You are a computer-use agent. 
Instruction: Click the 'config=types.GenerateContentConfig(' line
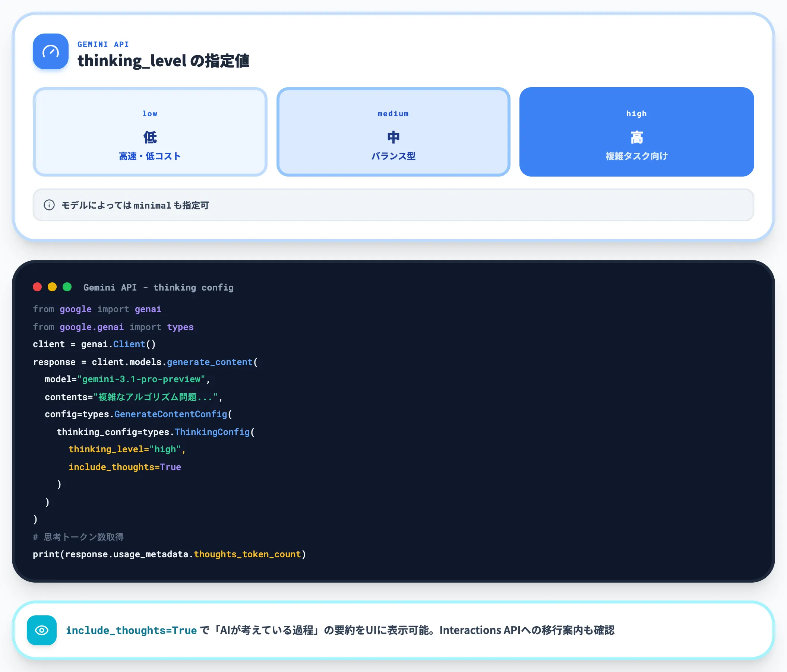(138, 414)
